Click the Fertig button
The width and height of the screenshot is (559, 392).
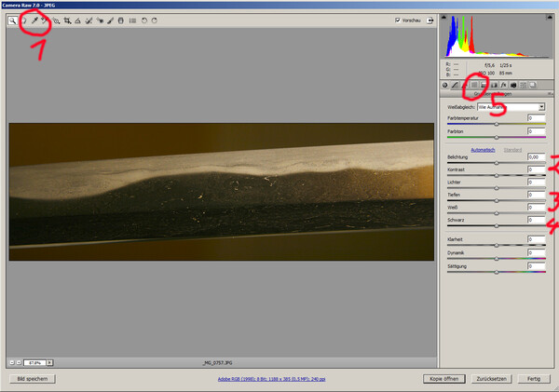[534, 379]
